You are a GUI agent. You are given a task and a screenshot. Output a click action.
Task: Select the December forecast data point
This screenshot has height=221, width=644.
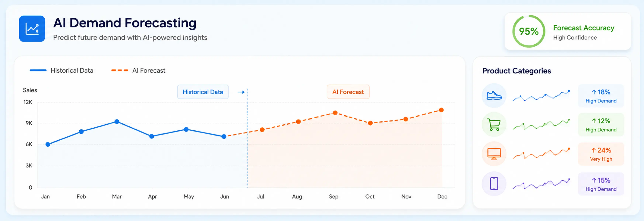click(442, 110)
